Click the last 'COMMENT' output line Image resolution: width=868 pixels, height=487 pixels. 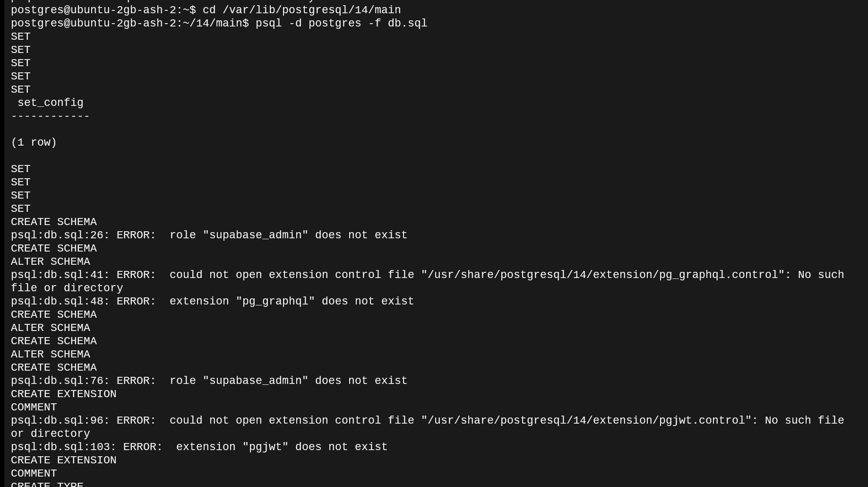pyautogui.click(x=34, y=473)
